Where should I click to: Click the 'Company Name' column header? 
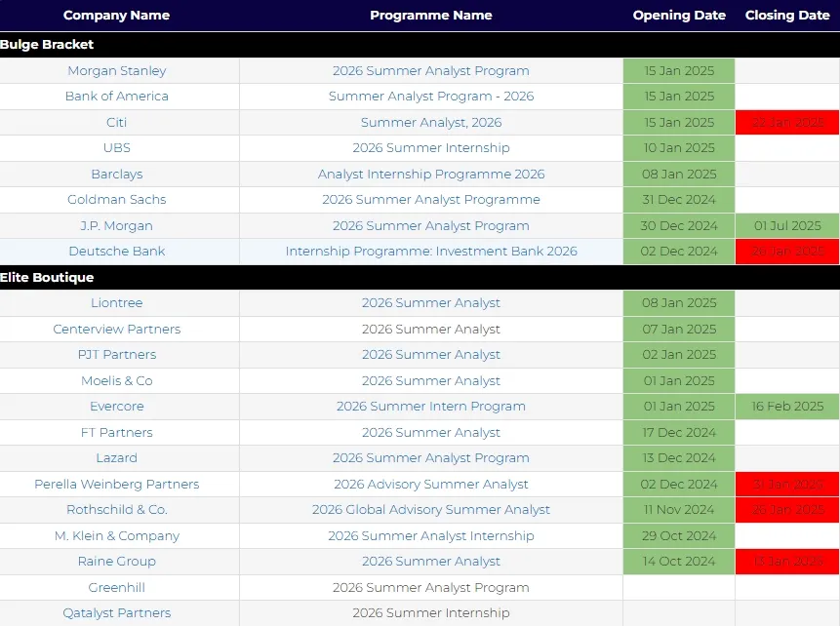pyautogui.click(x=116, y=15)
